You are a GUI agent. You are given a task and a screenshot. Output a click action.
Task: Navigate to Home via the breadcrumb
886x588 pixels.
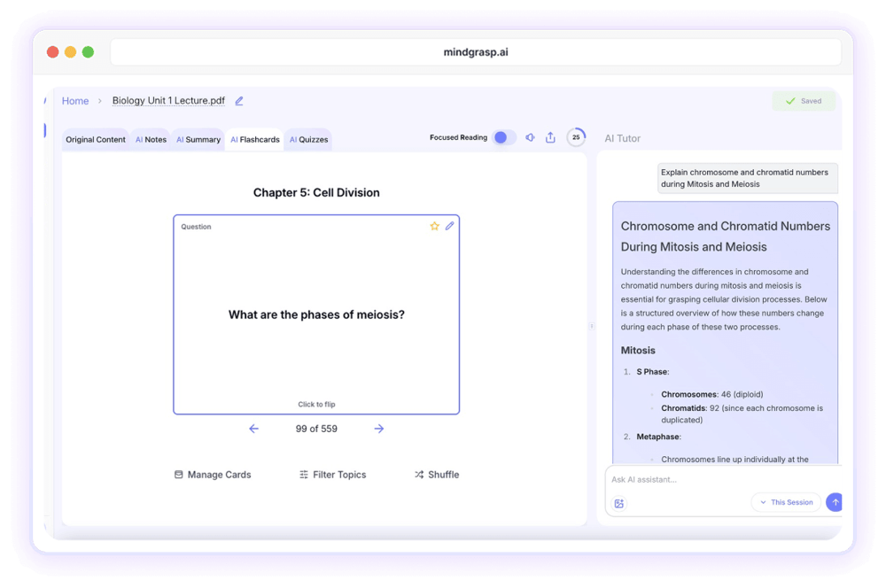[75, 101]
